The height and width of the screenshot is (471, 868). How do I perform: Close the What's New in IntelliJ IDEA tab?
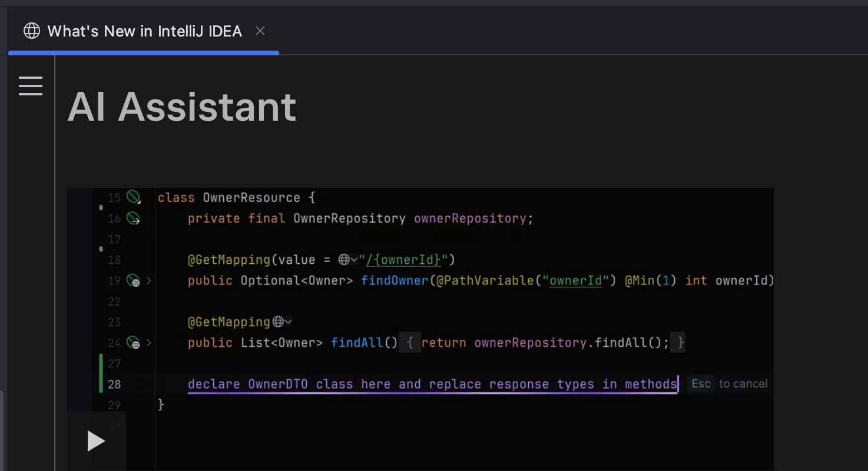[260, 31]
